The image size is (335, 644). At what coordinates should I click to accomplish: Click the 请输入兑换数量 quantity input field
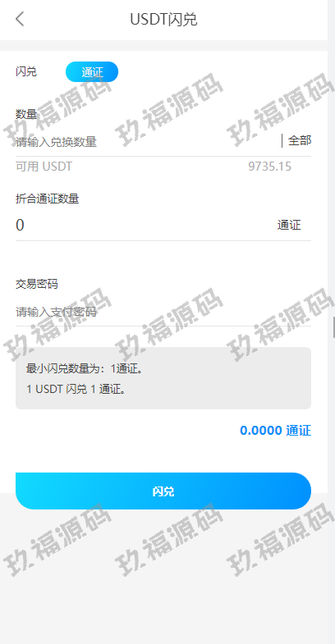pos(147,142)
